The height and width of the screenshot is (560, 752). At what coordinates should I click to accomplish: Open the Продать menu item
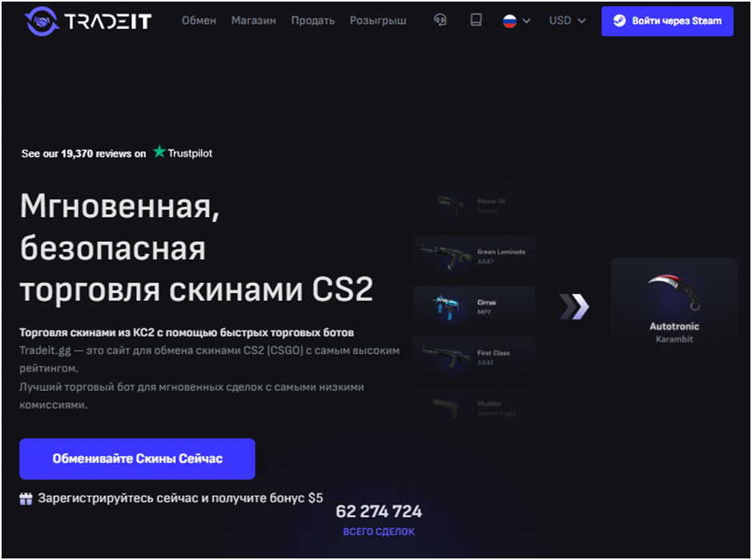click(x=312, y=21)
